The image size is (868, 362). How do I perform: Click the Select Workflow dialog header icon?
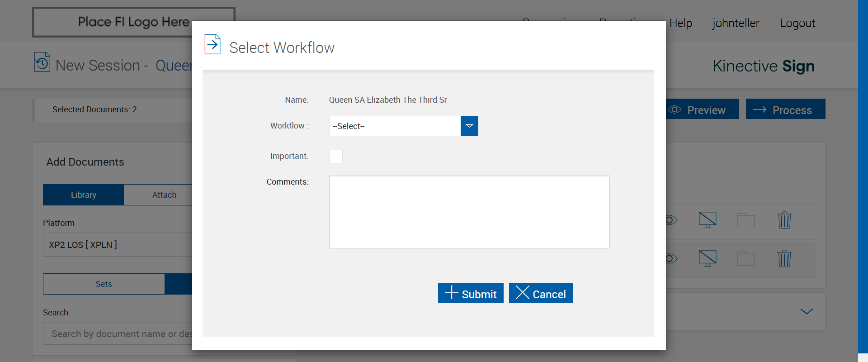212,44
